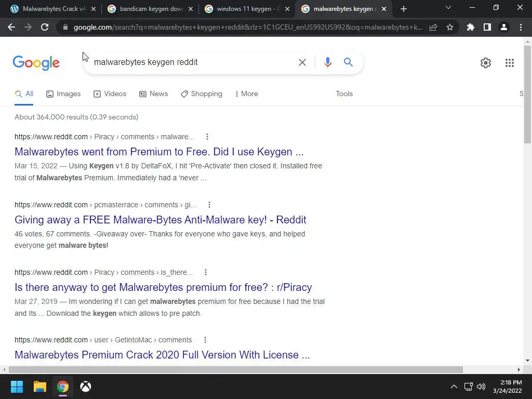The height and width of the screenshot is (399, 532).
Task: Bookmark this tab with star icon
Action: (450, 27)
